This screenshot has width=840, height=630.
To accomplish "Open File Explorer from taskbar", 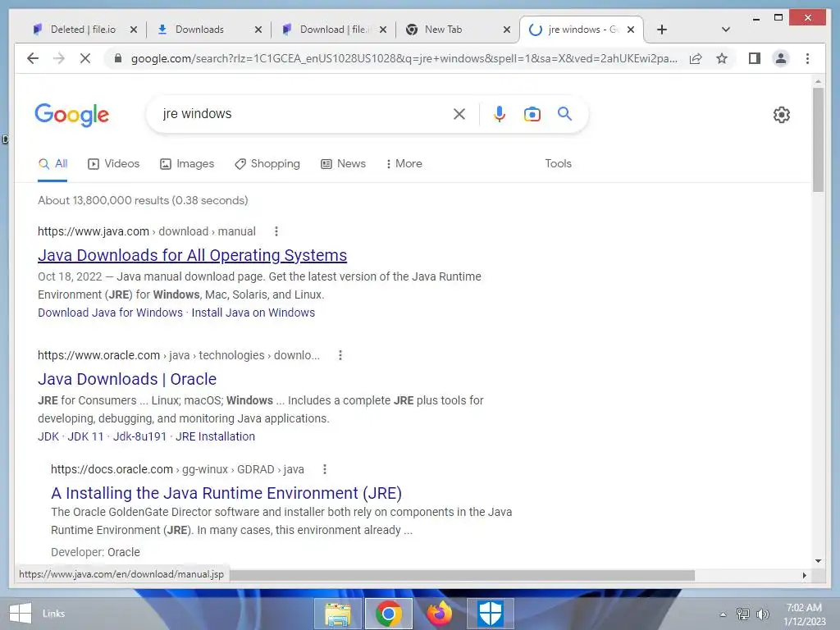I will coord(337,614).
